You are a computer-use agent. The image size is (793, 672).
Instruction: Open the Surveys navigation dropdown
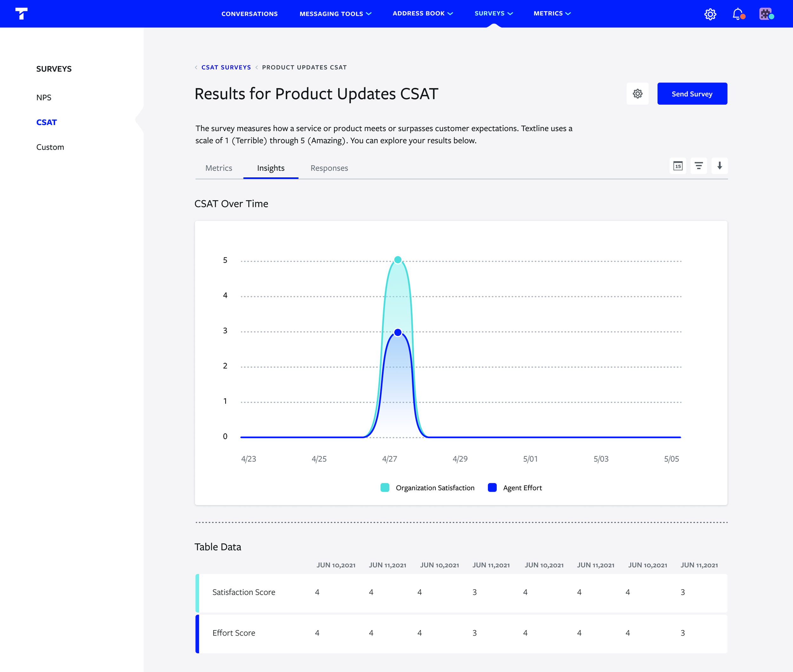point(494,13)
